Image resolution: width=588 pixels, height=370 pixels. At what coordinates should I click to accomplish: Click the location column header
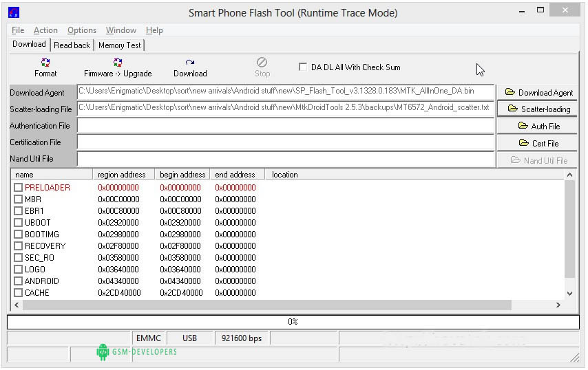414,175
